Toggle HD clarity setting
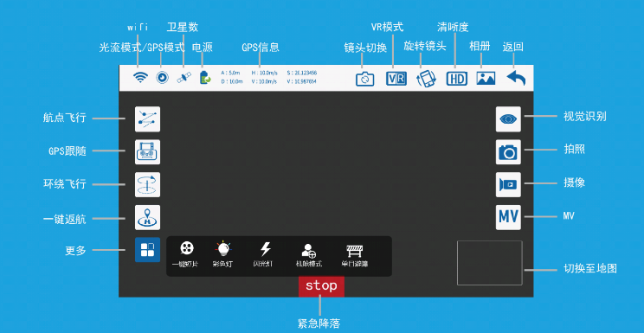The height and width of the screenshot is (333, 644). (457, 79)
